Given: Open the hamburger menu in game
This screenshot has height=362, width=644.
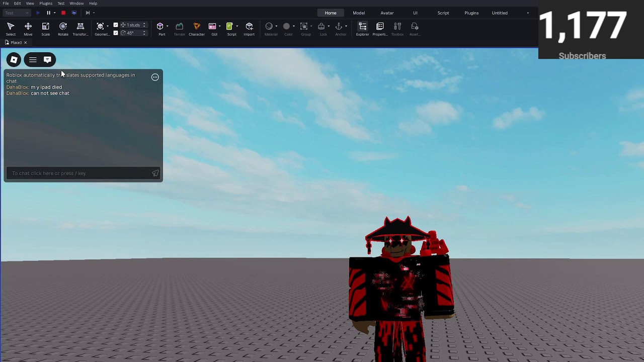Looking at the screenshot, I should click(x=33, y=60).
